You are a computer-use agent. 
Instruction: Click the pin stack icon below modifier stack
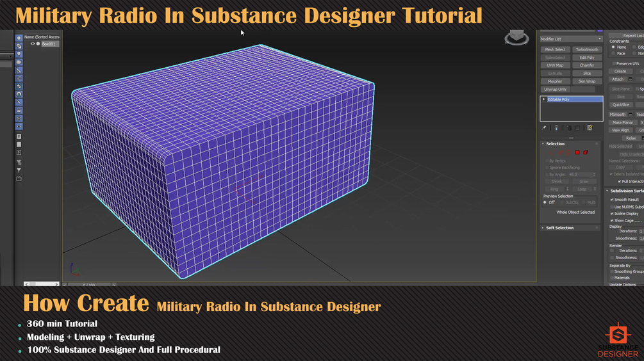coord(544,127)
